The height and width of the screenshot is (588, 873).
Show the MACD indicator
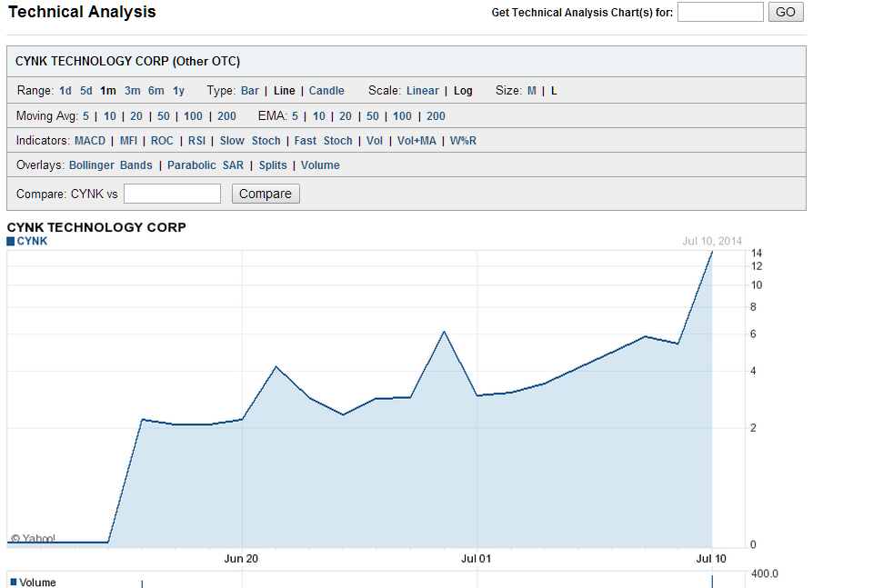coord(90,141)
